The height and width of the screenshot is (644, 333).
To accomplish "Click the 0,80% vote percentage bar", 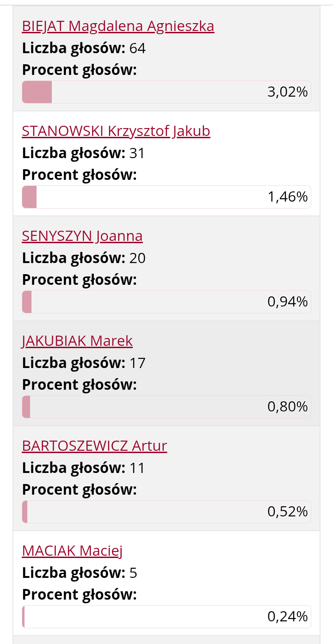I will [x=166, y=407].
